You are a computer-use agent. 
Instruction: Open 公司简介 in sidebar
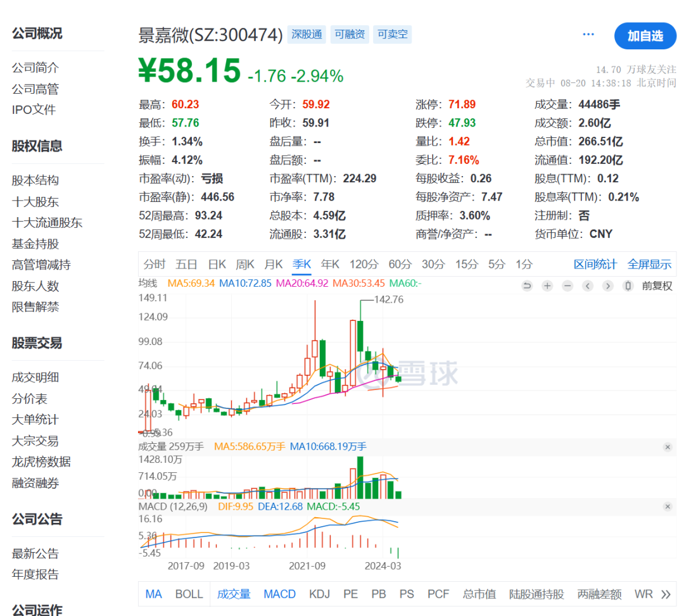(x=35, y=68)
